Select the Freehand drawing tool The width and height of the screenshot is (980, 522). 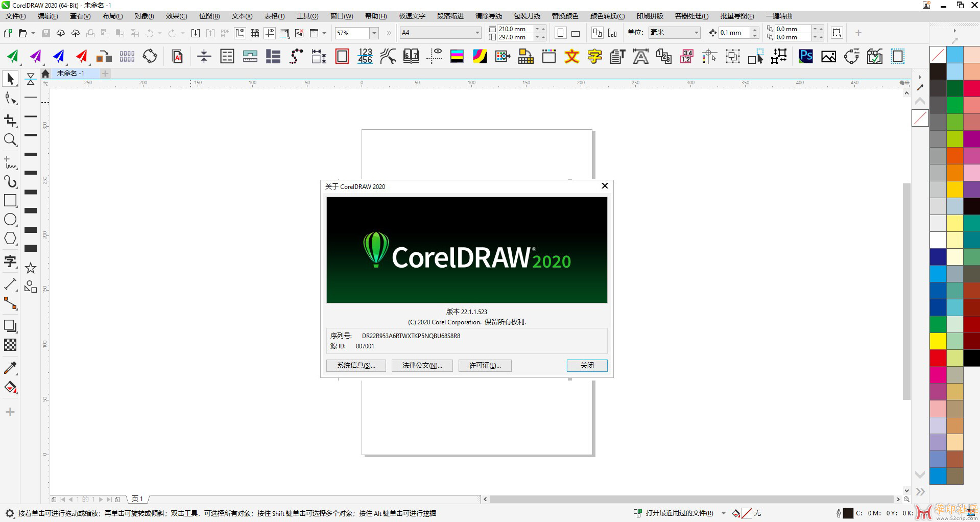(10, 163)
